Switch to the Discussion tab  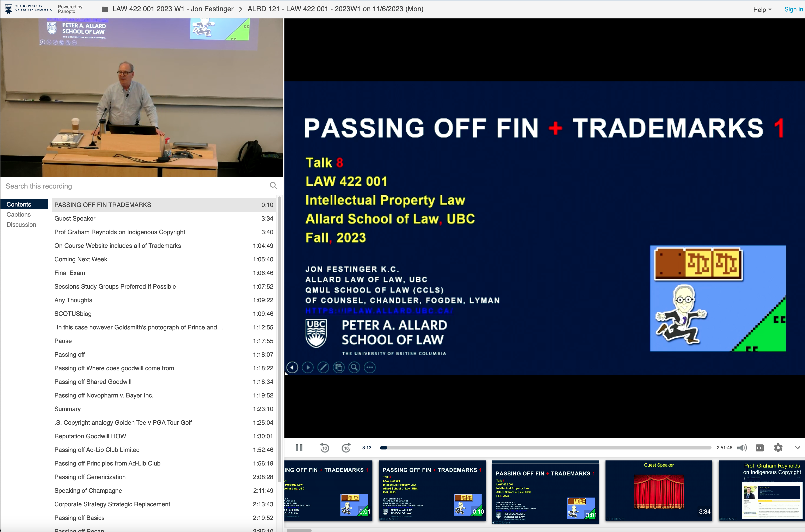click(x=21, y=225)
